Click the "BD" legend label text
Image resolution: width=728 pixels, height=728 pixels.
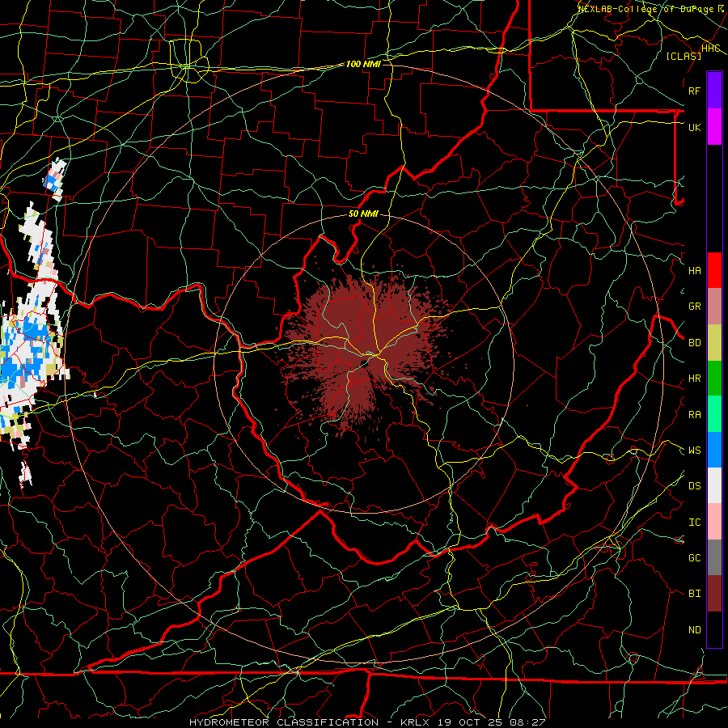695,342
